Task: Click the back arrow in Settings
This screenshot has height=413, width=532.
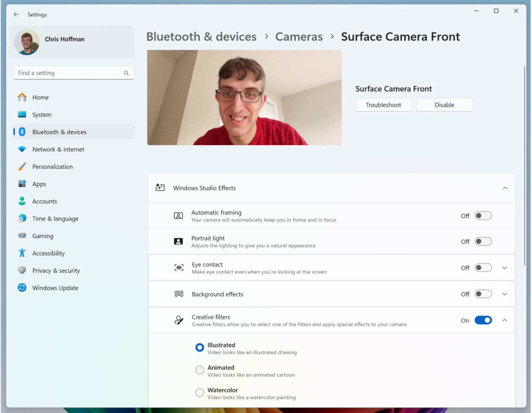Action: coord(16,15)
